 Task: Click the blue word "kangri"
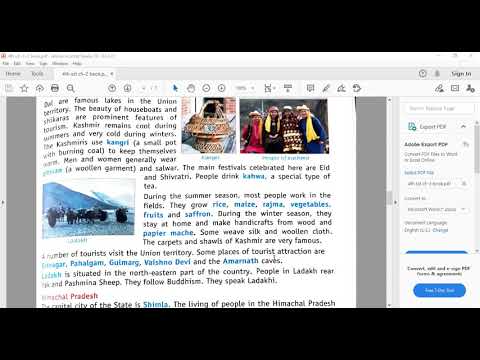click(118, 142)
